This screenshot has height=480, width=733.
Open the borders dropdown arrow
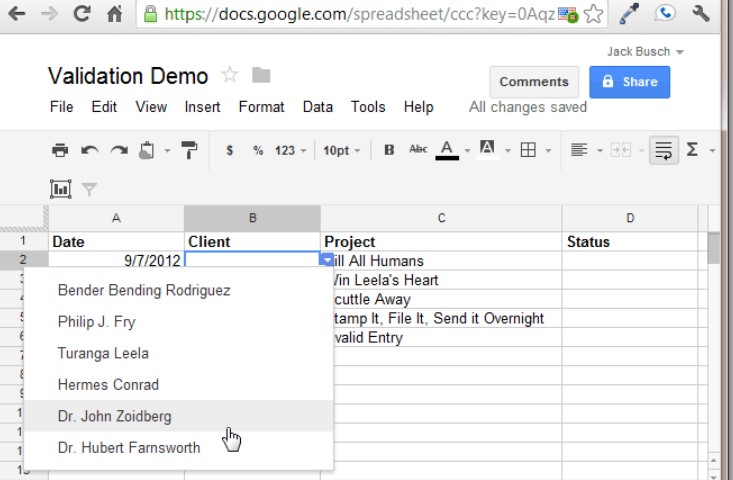548,150
